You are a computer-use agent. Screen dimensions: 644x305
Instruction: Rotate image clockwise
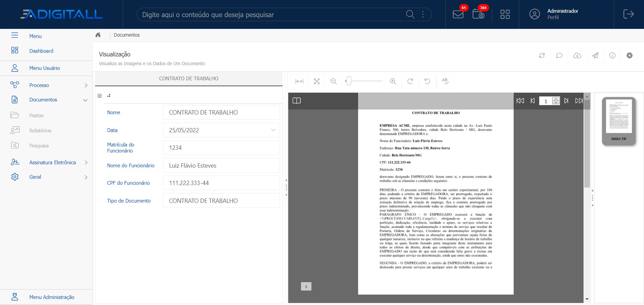tap(410, 81)
